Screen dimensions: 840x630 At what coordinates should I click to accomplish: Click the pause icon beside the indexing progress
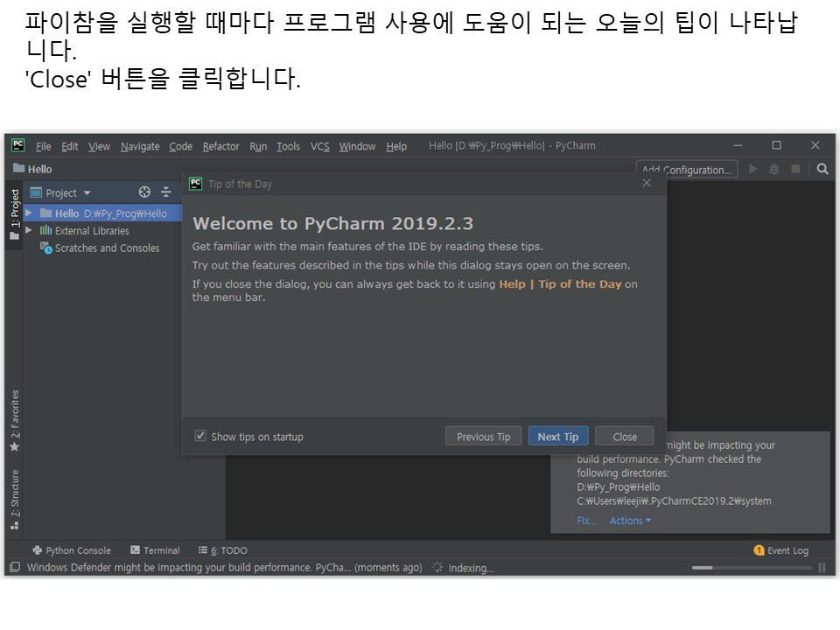click(x=822, y=568)
